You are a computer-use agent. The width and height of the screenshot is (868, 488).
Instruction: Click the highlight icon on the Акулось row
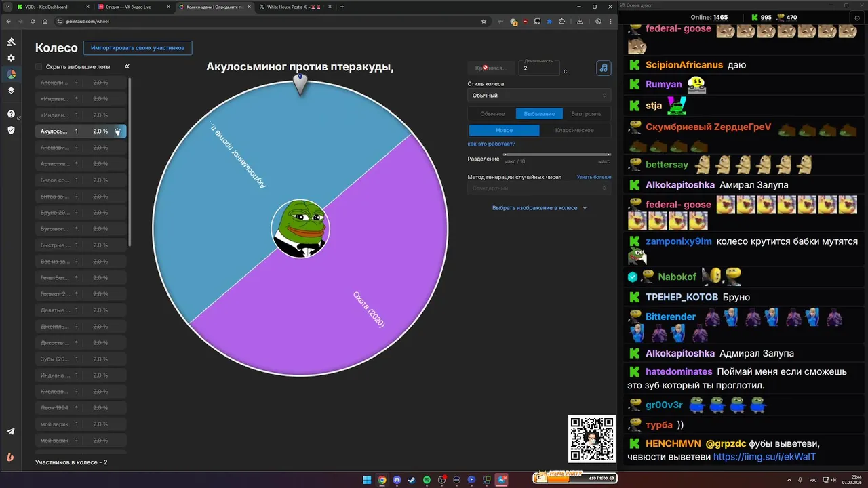pos(117,132)
